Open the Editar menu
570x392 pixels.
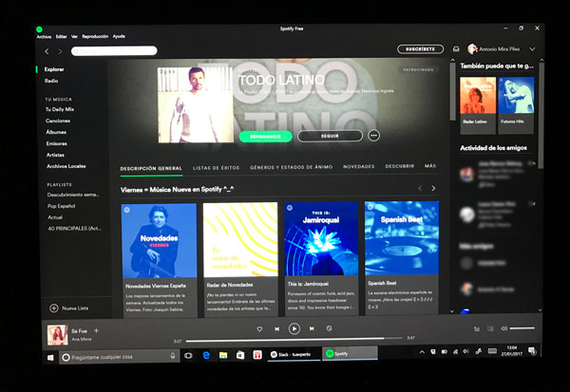point(61,36)
